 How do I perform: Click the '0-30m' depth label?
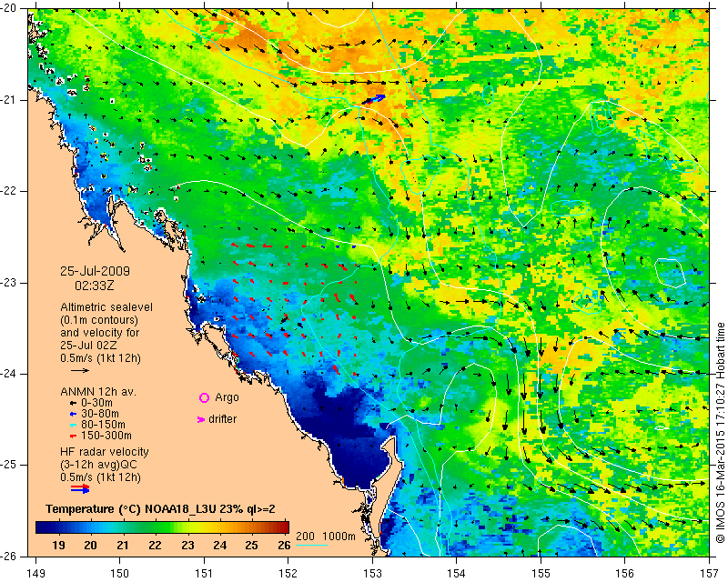tap(96, 403)
